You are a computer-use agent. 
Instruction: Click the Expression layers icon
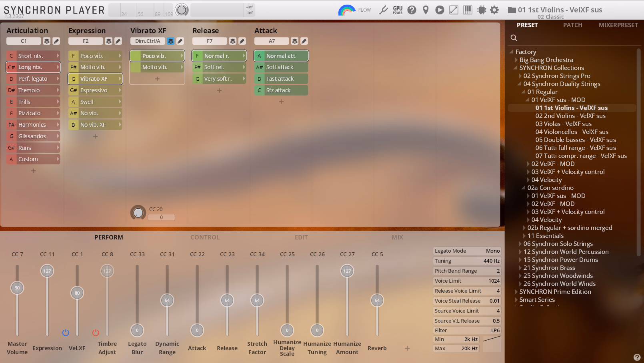click(108, 41)
